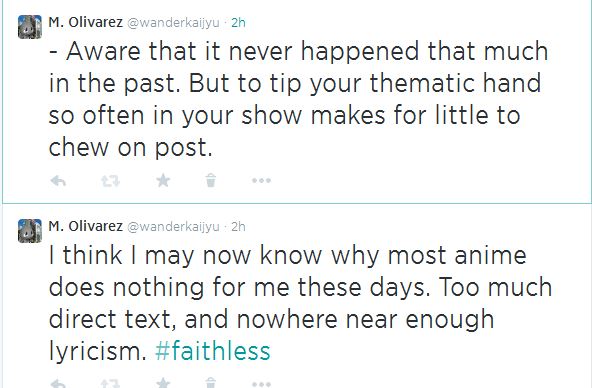Delete the #faithless tweet via trash icon
Image resolution: width=592 pixels, height=388 pixels.
click(211, 383)
